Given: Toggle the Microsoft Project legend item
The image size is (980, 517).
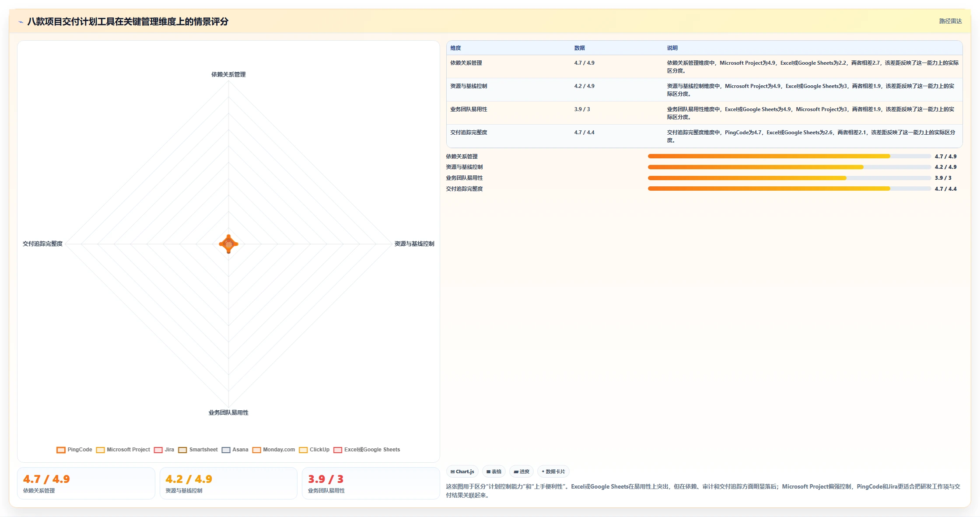Looking at the screenshot, I should coord(123,450).
